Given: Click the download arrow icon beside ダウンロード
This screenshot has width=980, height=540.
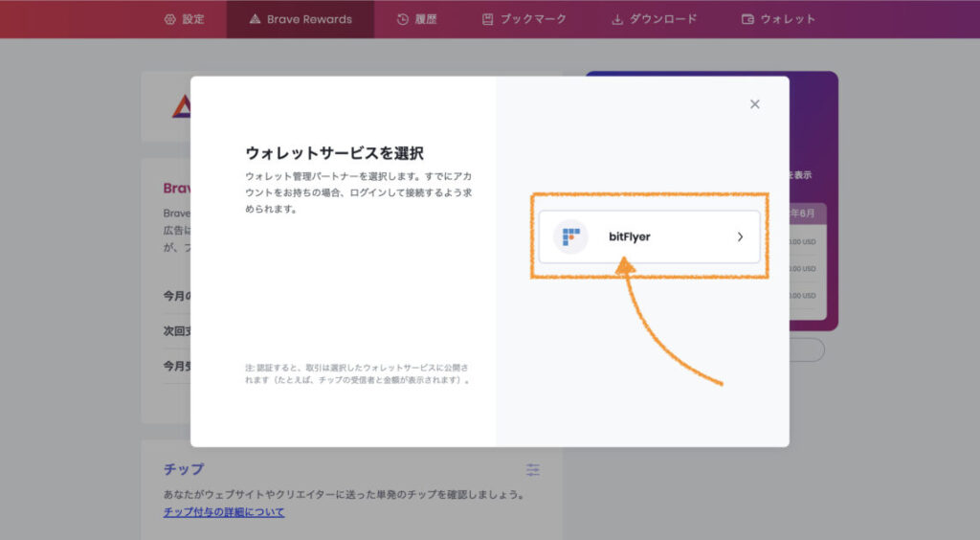Looking at the screenshot, I should coord(617,19).
